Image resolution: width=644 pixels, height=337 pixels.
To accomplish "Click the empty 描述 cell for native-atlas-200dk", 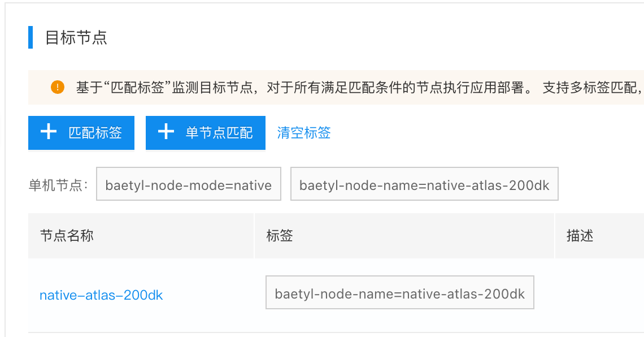I will tap(599, 295).
